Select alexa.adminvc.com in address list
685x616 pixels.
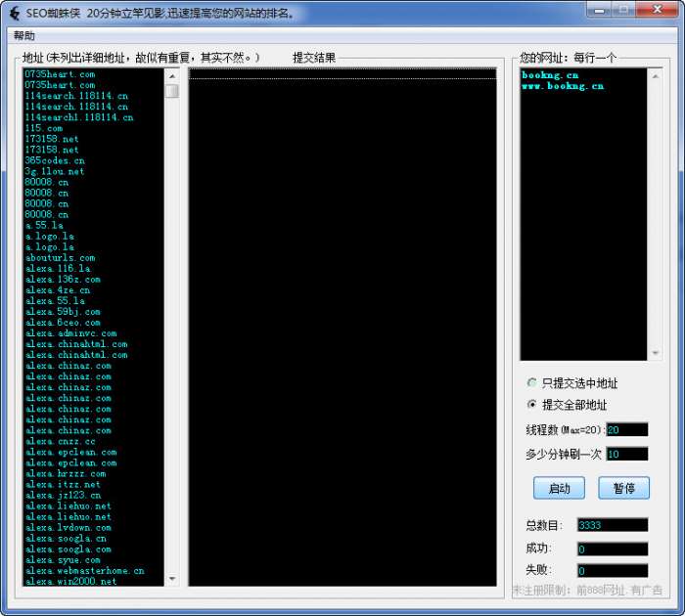[x=70, y=333]
